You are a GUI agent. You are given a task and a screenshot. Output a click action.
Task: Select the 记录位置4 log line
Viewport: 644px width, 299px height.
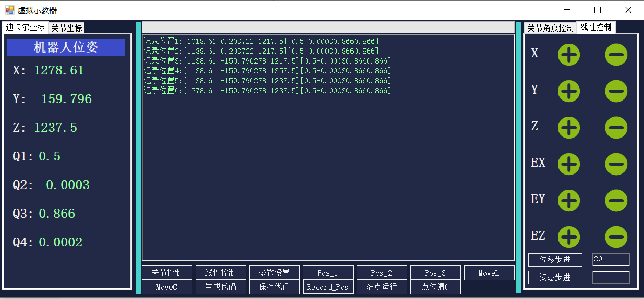click(x=267, y=71)
